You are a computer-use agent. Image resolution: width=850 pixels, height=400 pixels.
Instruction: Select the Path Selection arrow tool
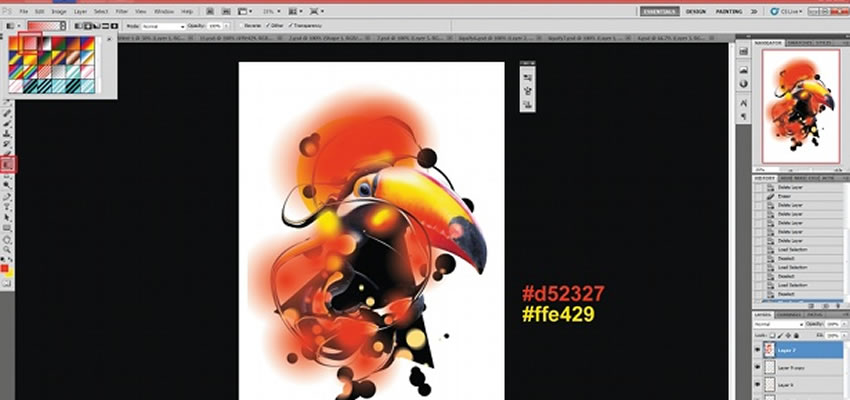click(8, 218)
